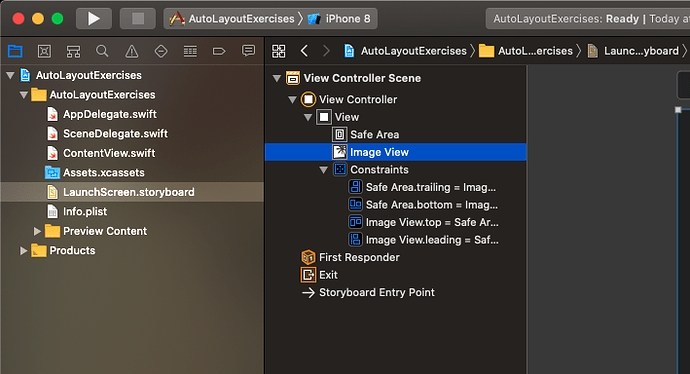Run the project with the Play button
Image resolution: width=690 pixels, height=374 pixels.
click(x=94, y=18)
